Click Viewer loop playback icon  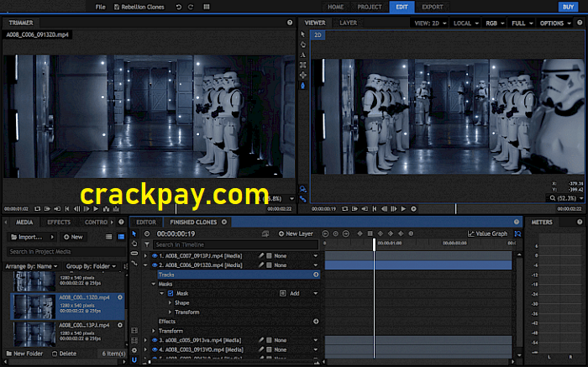coord(344,209)
